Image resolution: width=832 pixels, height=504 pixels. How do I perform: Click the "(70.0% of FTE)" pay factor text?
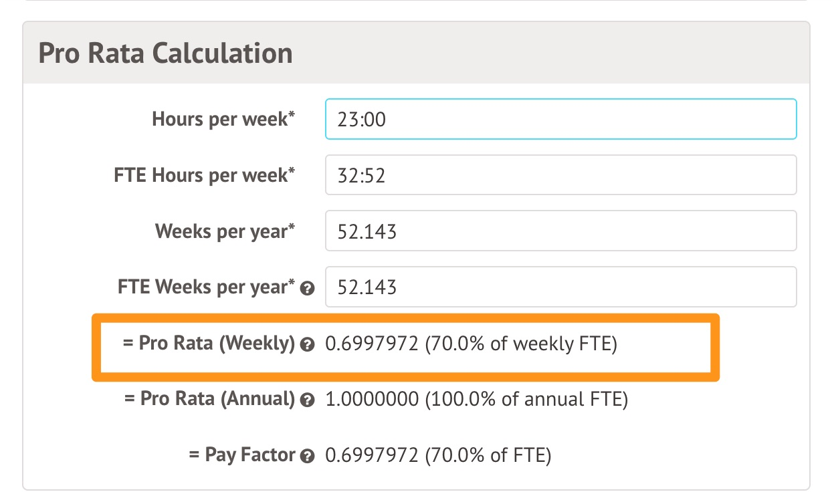click(487, 456)
